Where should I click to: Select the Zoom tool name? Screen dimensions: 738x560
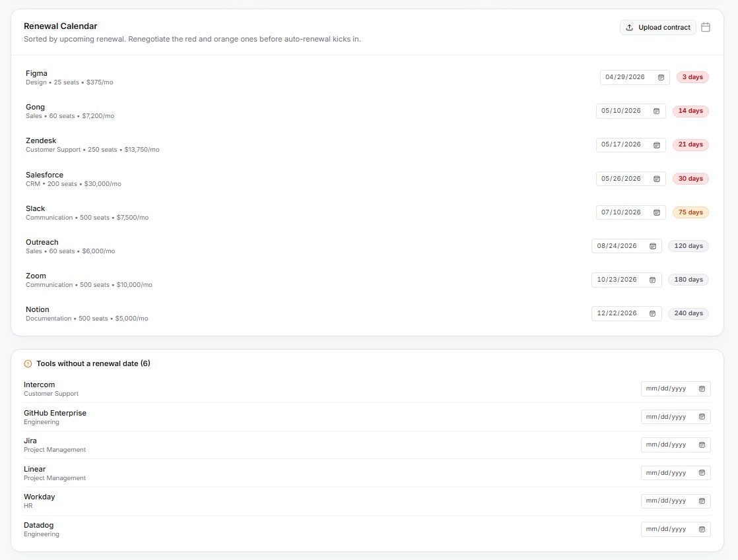(36, 276)
